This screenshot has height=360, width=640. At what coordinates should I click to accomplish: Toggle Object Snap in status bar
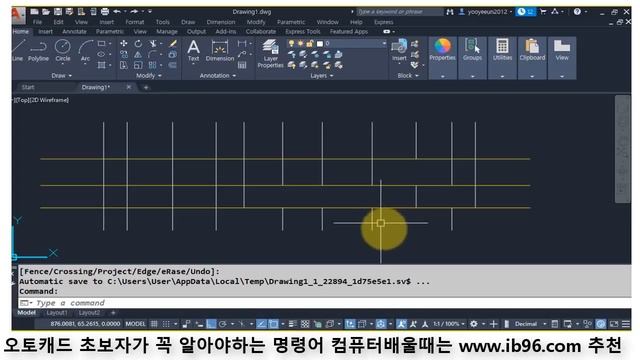(x=273, y=324)
